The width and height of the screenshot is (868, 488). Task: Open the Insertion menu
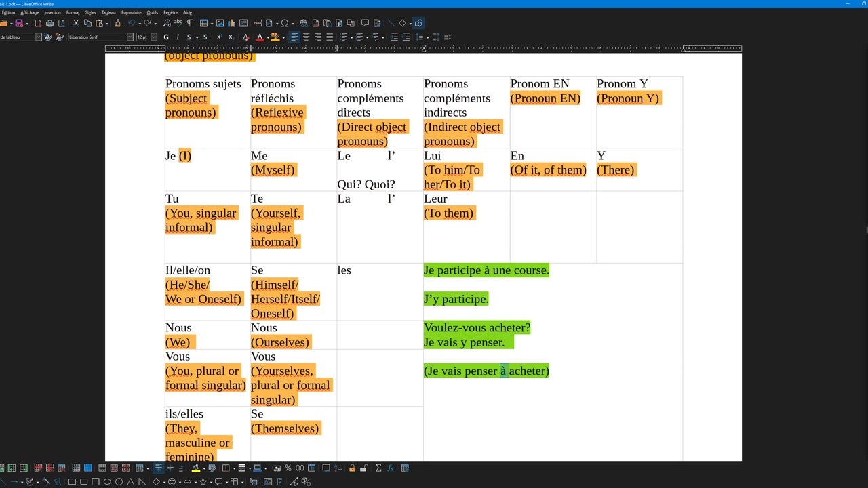click(x=52, y=12)
